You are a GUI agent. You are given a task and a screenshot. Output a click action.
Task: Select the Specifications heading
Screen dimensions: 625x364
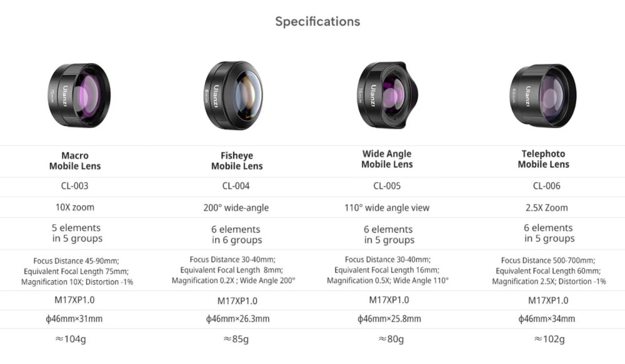tap(317, 21)
